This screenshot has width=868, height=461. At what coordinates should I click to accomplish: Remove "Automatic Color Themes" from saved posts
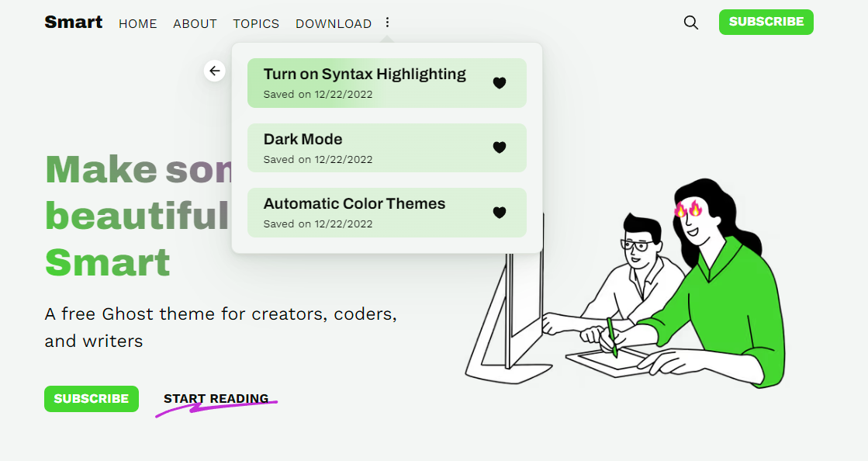pyautogui.click(x=500, y=212)
